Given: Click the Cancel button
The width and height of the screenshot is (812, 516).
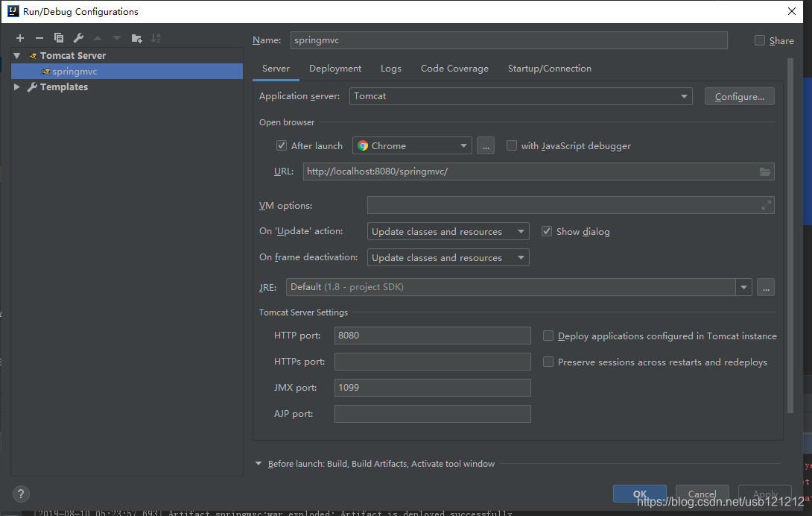Looking at the screenshot, I should click(x=702, y=494).
